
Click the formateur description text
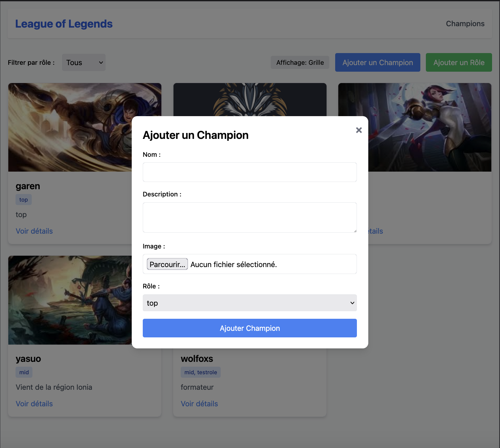[x=197, y=387]
